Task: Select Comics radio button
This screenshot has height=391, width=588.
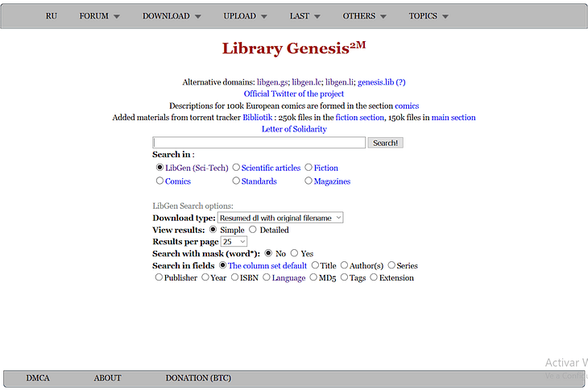Action: pyautogui.click(x=159, y=181)
